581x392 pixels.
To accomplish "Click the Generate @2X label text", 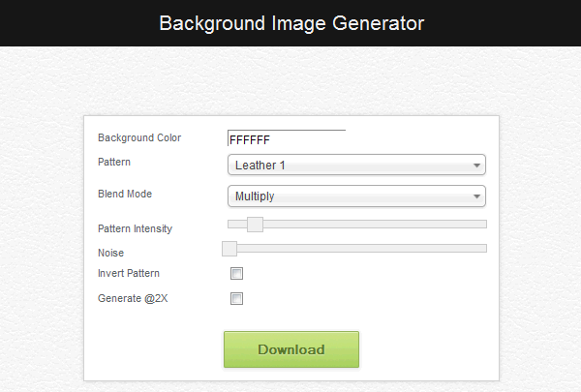I will coord(133,298).
